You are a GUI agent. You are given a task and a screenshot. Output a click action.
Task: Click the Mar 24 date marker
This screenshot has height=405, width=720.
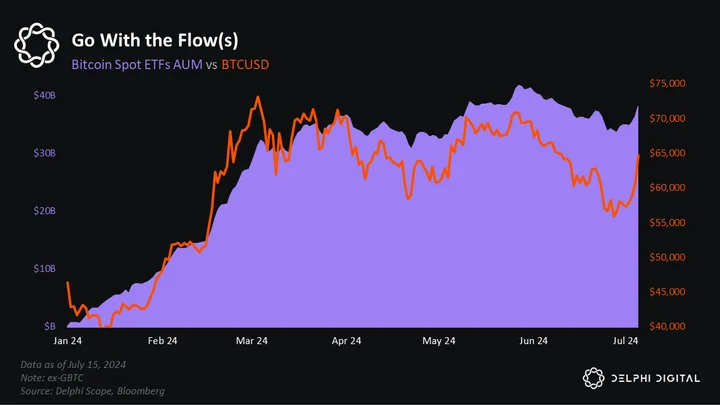coord(252,341)
